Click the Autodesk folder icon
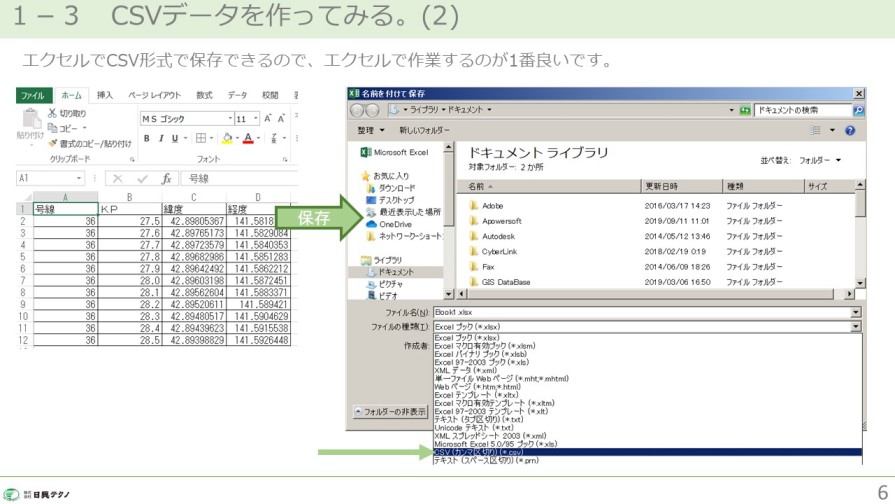Screen dimensions: 895x504 [x=473, y=236]
